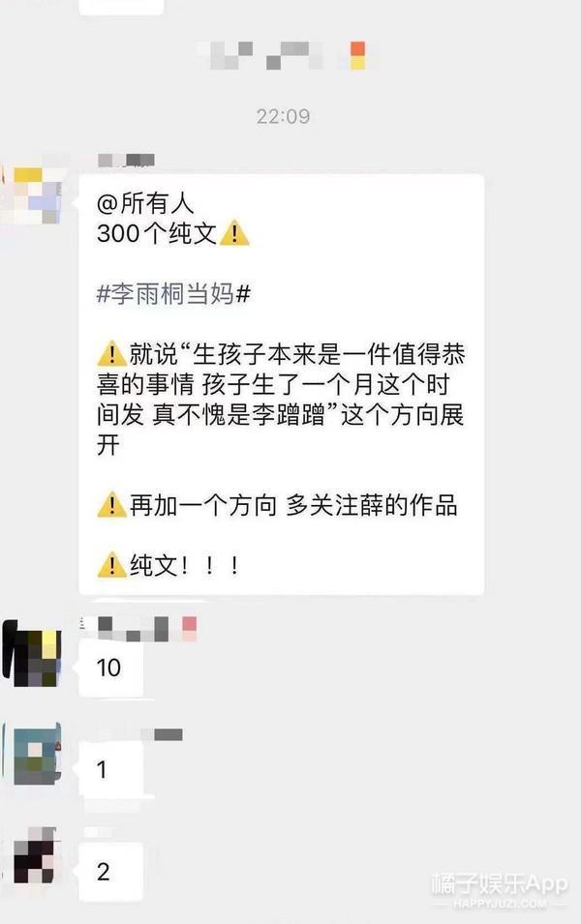The image size is (581, 924).
Task: Tap the warning emoji after 300个纯文
Action: 234,233
